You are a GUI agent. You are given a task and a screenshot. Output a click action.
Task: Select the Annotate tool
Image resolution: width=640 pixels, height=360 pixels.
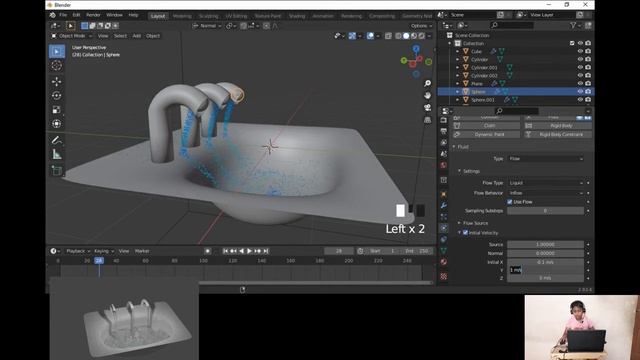coord(57,140)
